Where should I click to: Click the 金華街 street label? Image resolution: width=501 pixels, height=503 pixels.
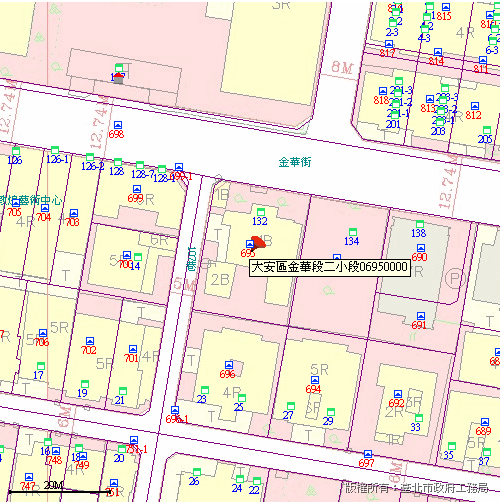[x=295, y=162]
